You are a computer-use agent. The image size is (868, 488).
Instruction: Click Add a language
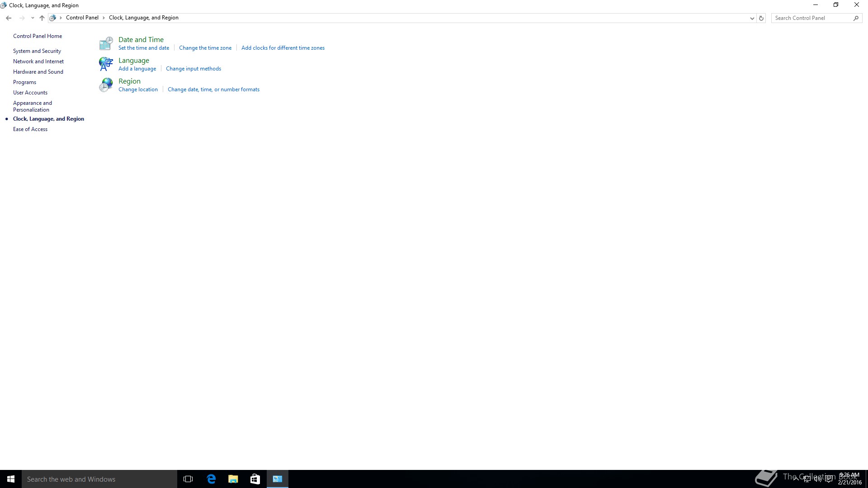tap(137, 69)
